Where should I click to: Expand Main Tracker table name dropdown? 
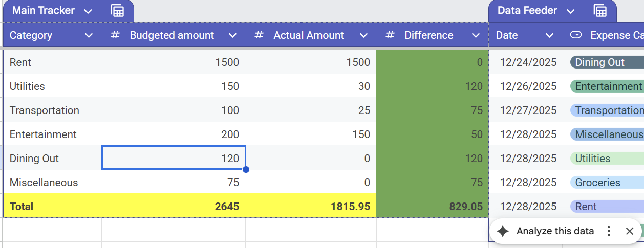[88, 11]
